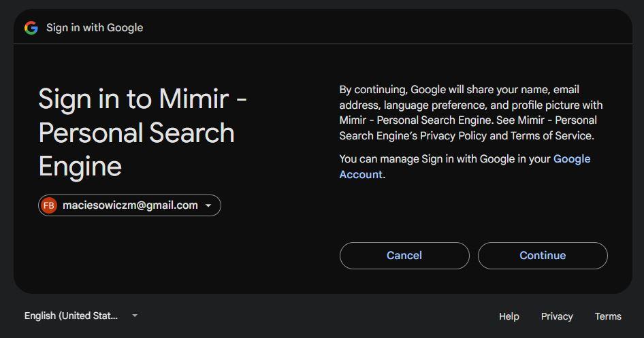Image resolution: width=644 pixels, height=338 pixels.
Task: Click the word "Engine" in the heading
Action: click(x=80, y=167)
